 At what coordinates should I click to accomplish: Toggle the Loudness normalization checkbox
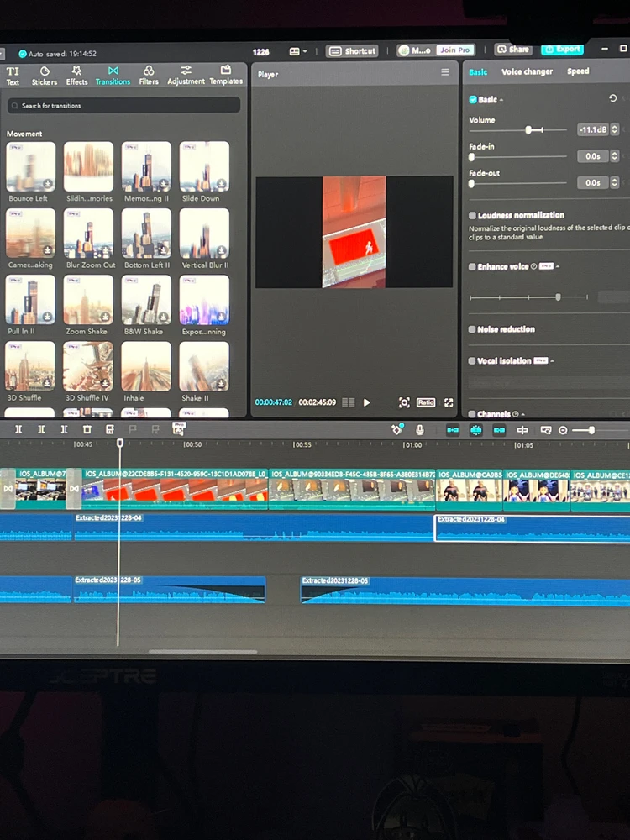click(472, 216)
